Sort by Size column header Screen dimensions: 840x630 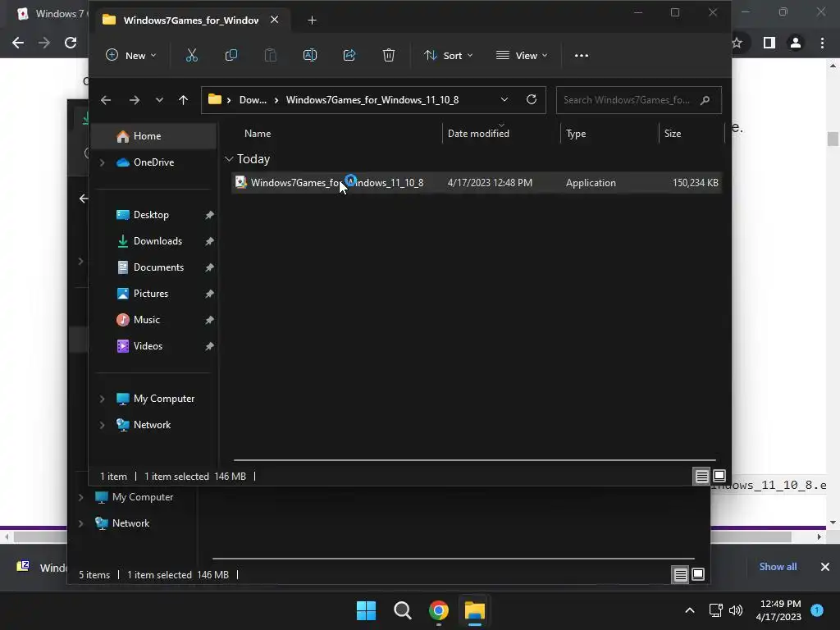coord(673,134)
